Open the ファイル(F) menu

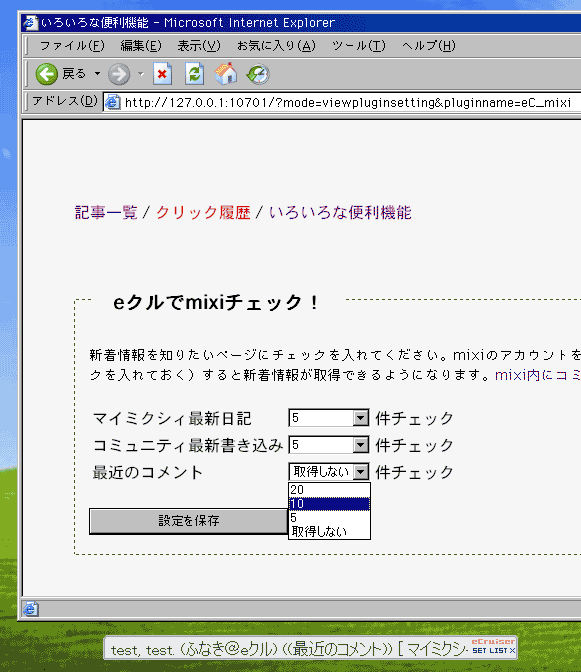(x=72, y=45)
